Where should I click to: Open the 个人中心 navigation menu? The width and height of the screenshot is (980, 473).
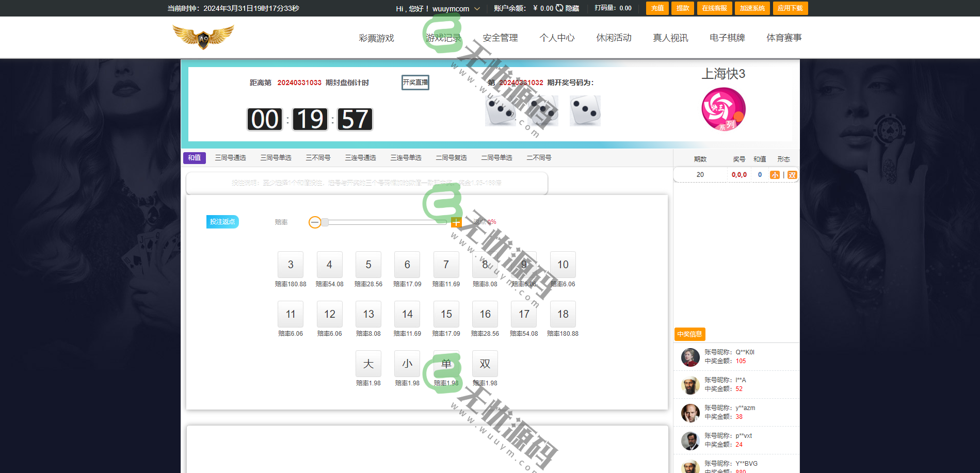(557, 38)
